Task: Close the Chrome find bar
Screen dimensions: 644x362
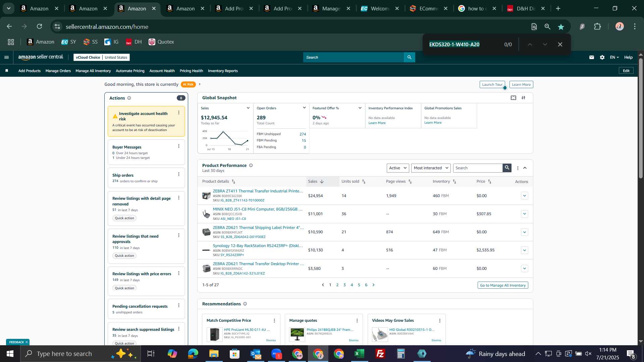Action: point(560,45)
